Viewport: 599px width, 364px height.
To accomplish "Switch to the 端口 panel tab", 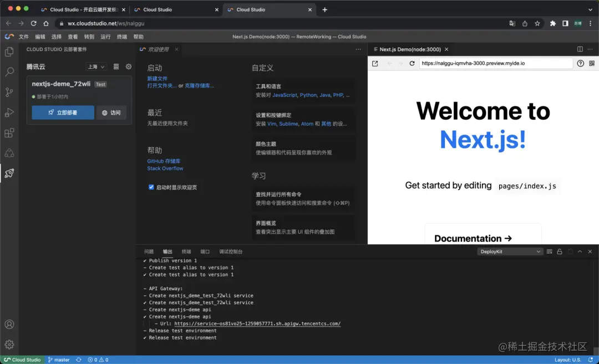I will (205, 252).
